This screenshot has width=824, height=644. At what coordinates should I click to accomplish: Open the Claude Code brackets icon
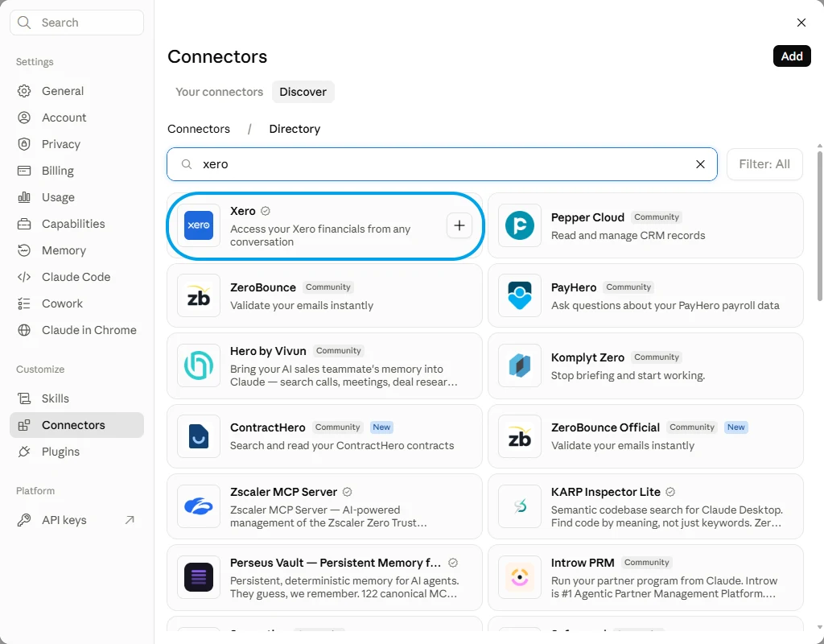(x=24, y=277)
